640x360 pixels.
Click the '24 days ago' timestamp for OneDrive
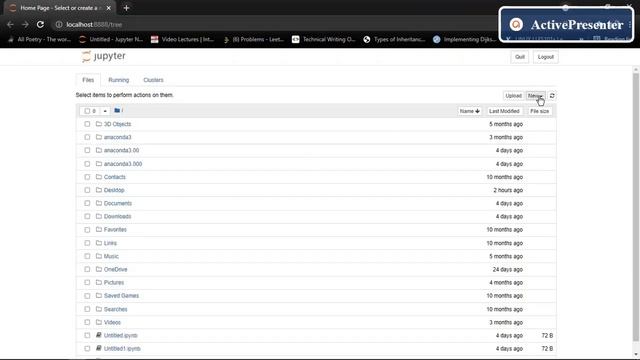(507, 269)
